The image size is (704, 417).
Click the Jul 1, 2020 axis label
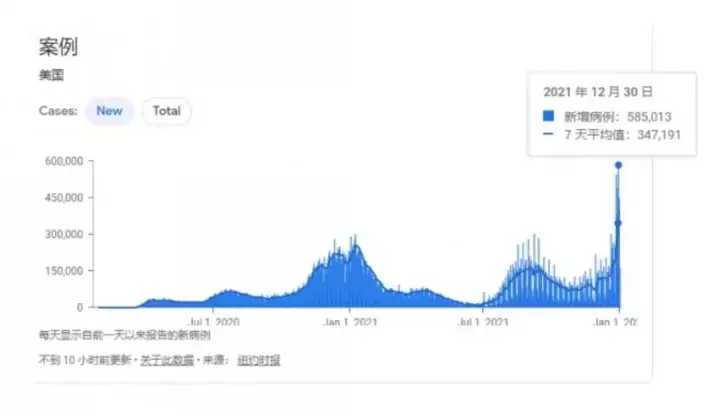[214, 322]
